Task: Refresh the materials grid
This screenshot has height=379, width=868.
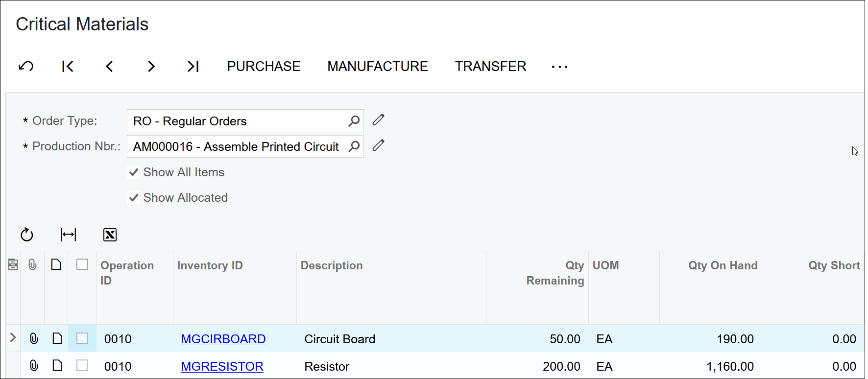Action: coord(27,235)
